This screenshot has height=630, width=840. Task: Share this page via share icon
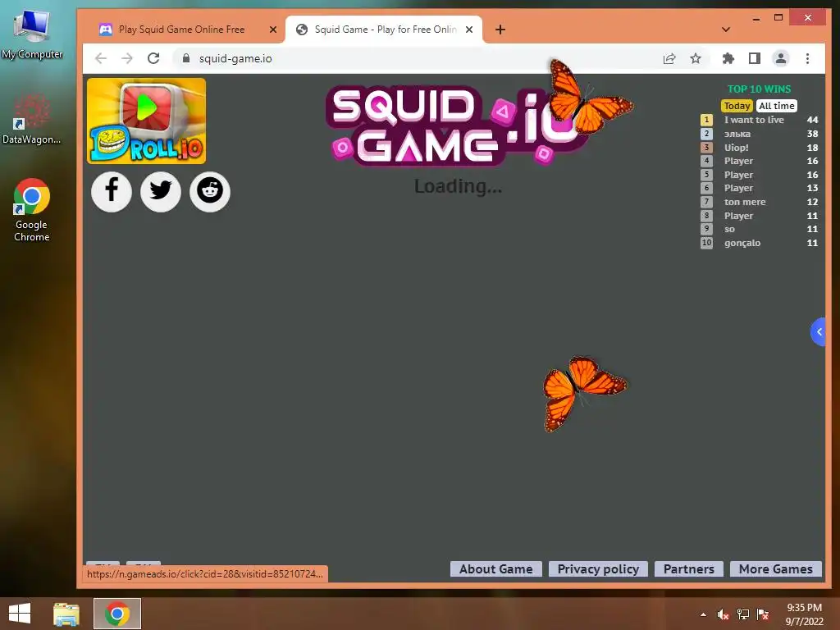click(669, 58)
